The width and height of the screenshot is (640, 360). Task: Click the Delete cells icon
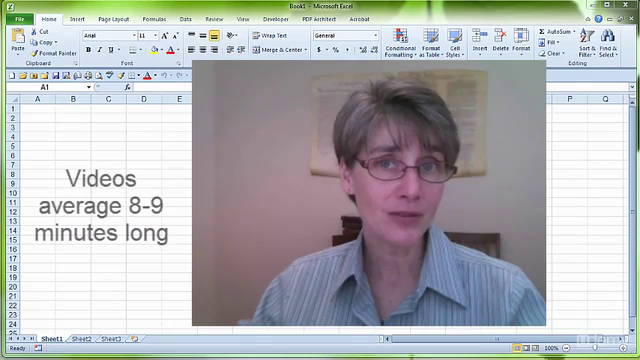pyautogui.click(x=500, y=36)
